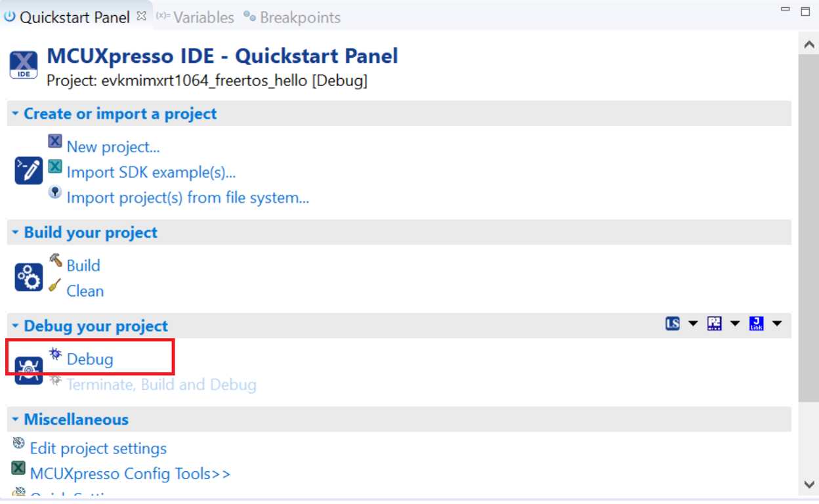Click the hammer icon beside Build
The image size is (819, 504).
point(56,260)
